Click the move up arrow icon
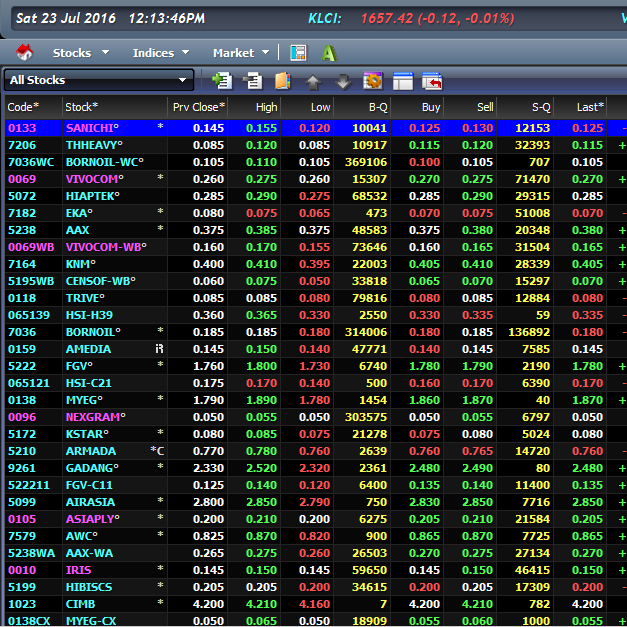Viewport: 627px width, 627px height. 313,82
